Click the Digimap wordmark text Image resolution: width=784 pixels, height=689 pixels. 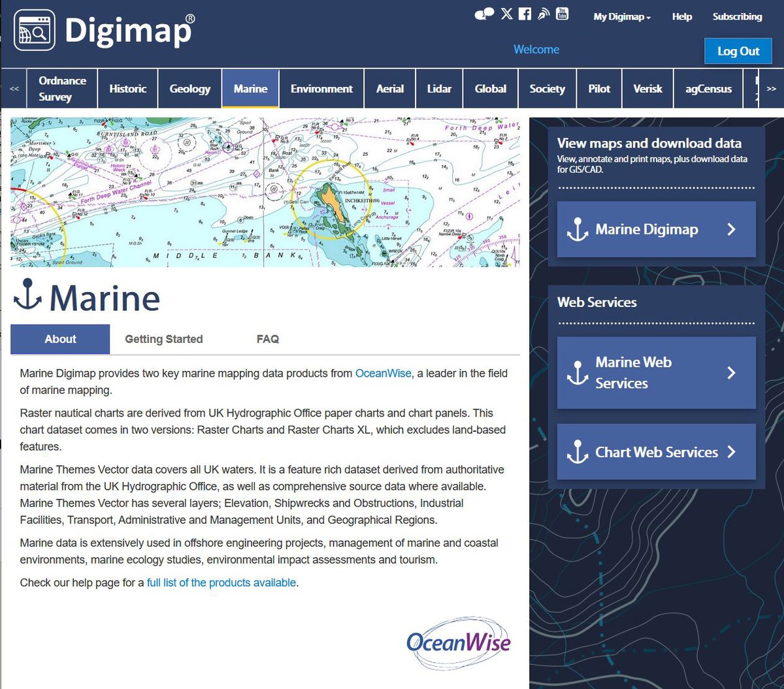[129, 30]
